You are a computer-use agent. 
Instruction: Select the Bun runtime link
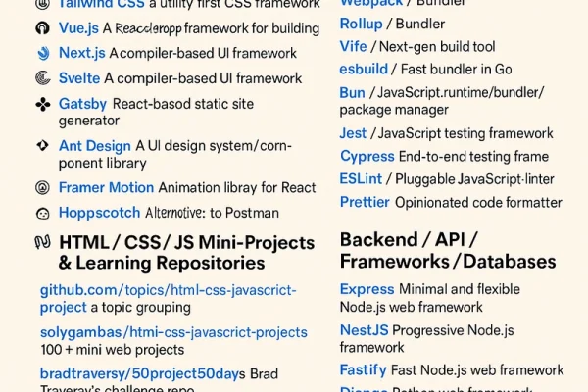352,91
